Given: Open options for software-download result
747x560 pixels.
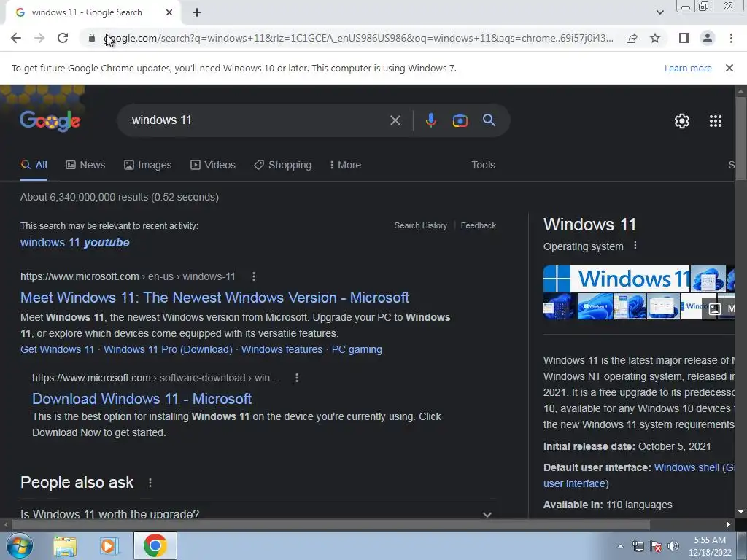Looking at the screenshot, I should [x=296, y=378].
